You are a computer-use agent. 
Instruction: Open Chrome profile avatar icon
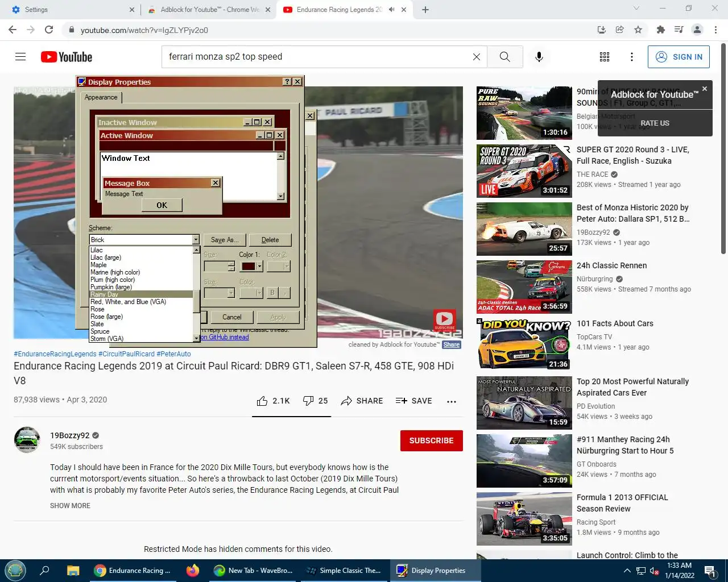click(697, 30)
